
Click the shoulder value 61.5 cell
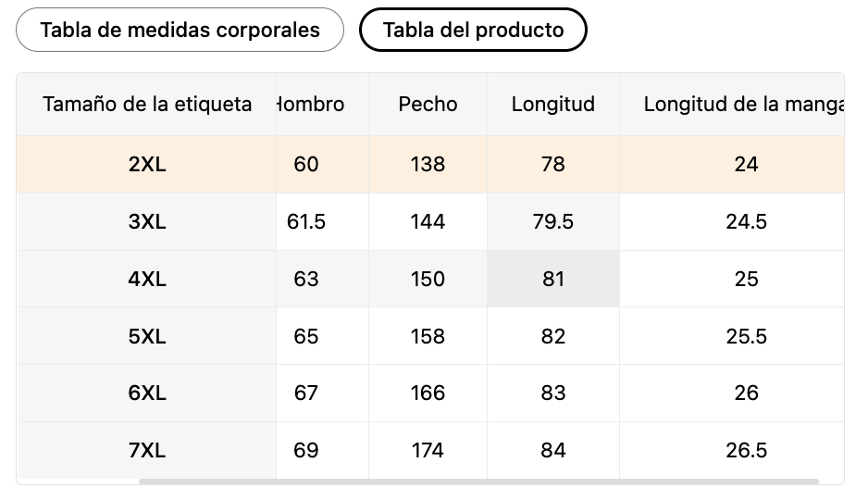[307, 222]
